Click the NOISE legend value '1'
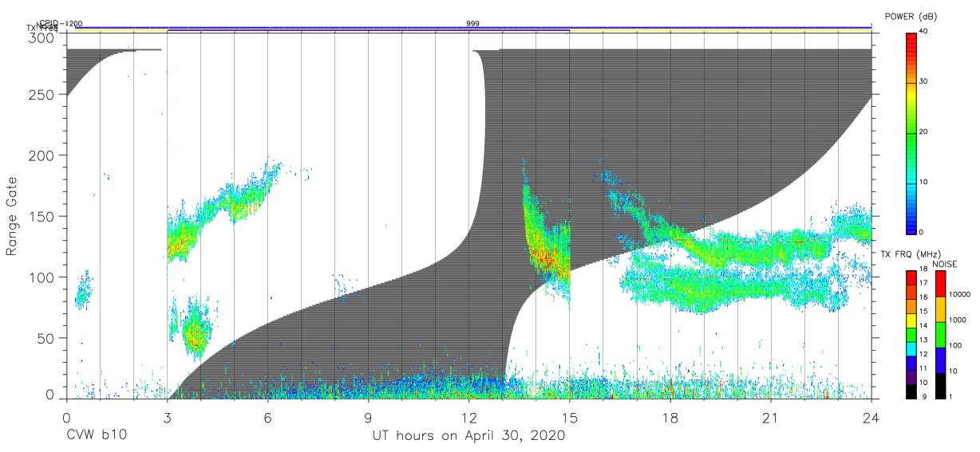 coord(950,396)
